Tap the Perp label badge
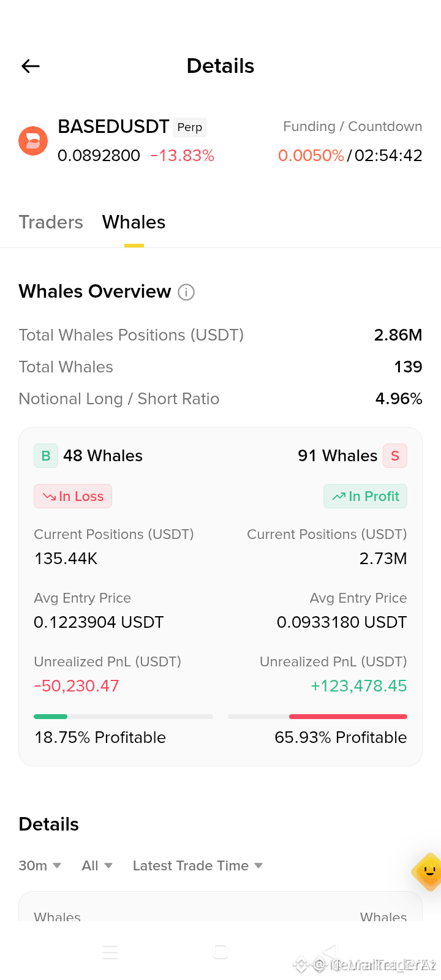The height and width of the screenshot is (980, 441). 190,127
